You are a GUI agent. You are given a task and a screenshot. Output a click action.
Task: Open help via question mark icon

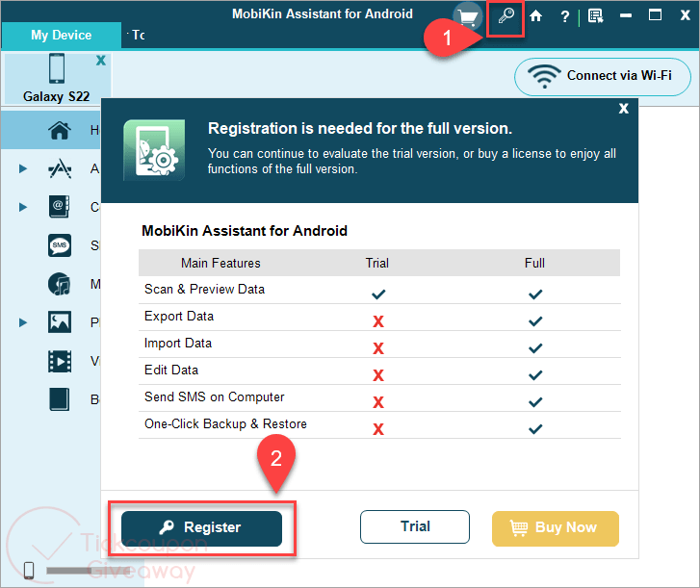tap(565, 16)
